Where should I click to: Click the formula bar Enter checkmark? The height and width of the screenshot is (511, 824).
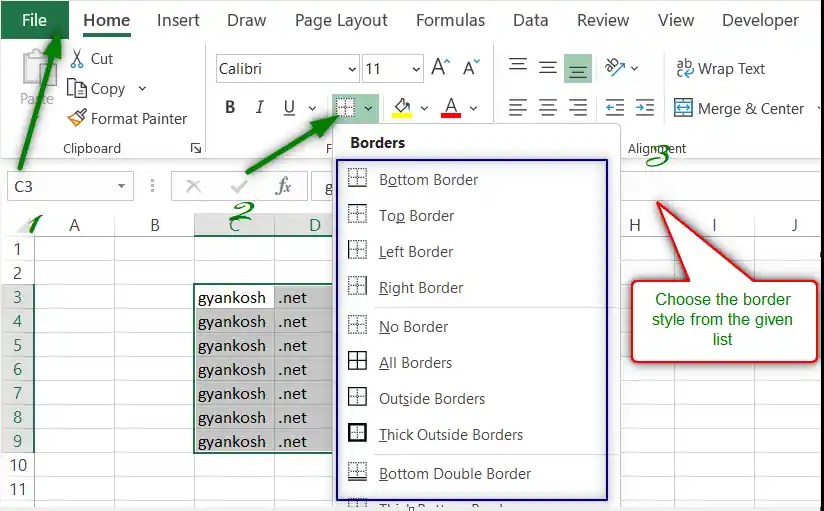tap(239, 186)
